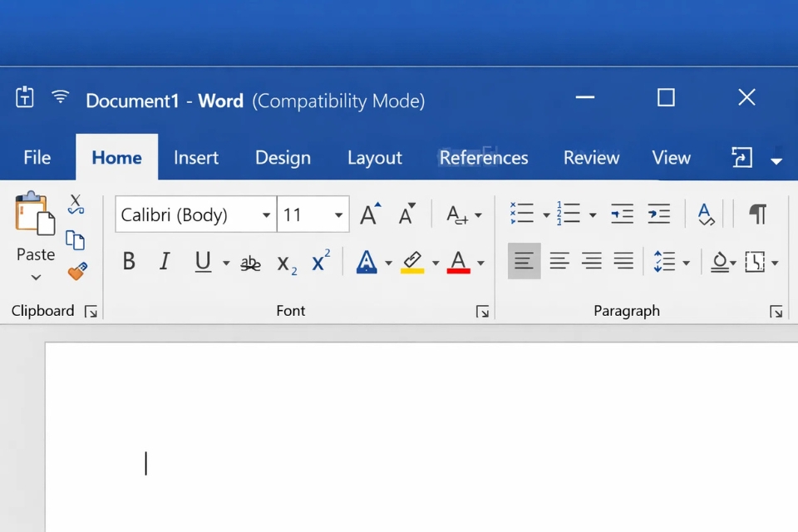This screenshot has height=532, width=798.
Task: Open the Review ribbon tab
Action: click(591, 157)
